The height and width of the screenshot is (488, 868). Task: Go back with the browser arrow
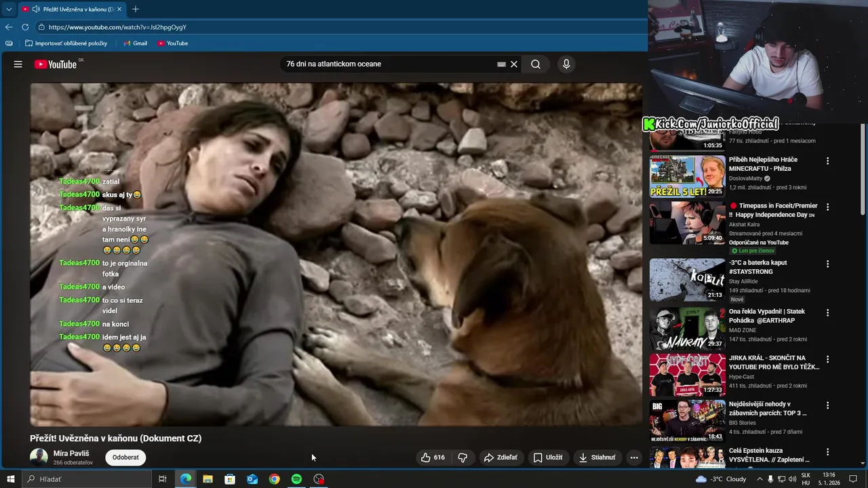click(9, 27)
